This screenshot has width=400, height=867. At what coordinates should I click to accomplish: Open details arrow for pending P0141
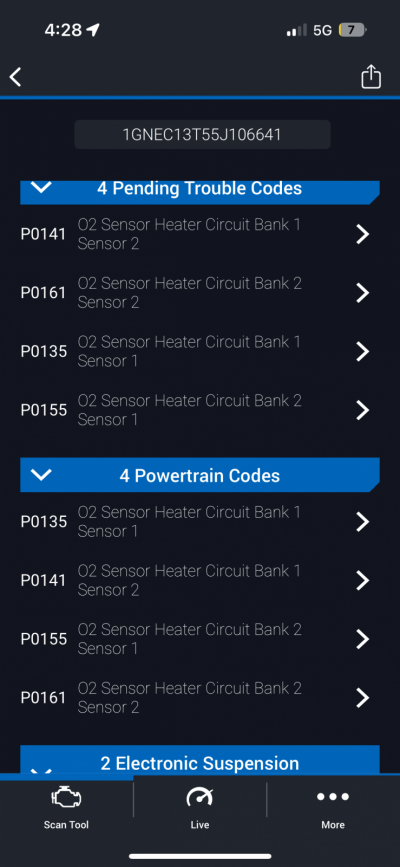click(362, 234)
